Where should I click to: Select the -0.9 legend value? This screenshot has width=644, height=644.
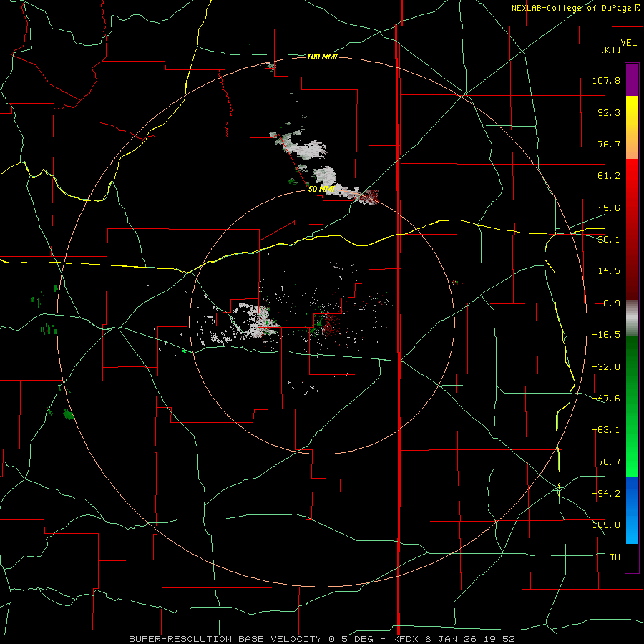pos(609,303)
